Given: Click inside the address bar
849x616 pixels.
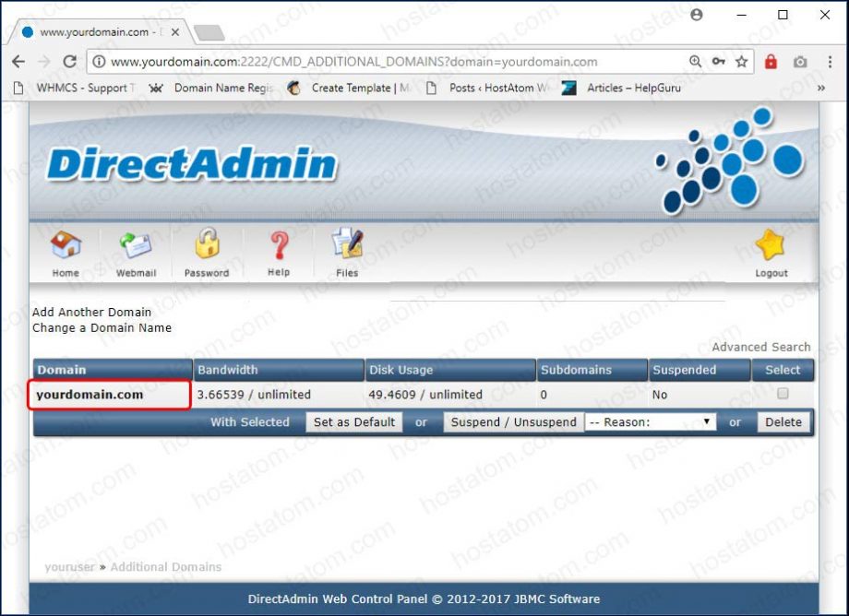Looking at the screenshot, I should [x=369, y=62].
